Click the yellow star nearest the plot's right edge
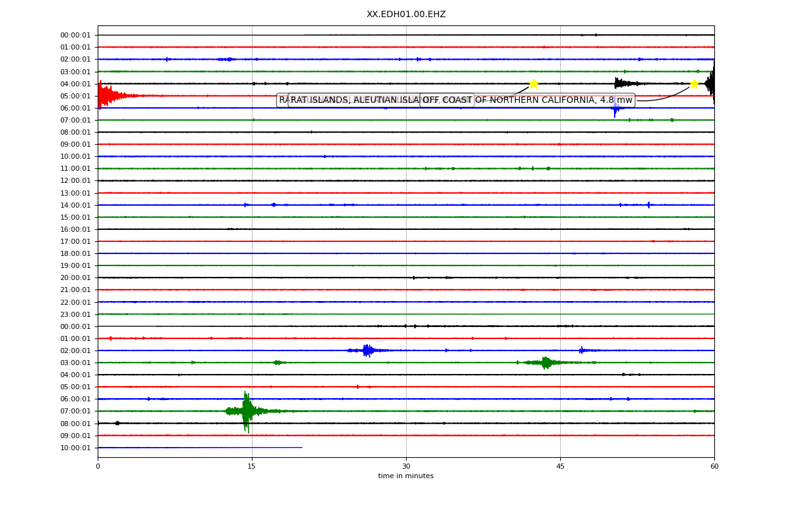This screenshot has width=812, height=508. tap(694, 84)
